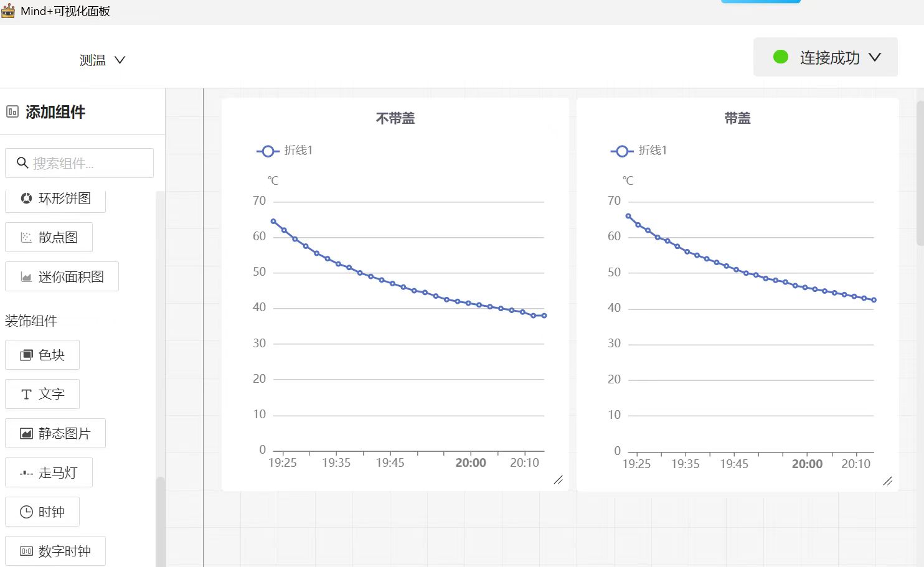Click the 迷你面积图 area chart icon
Image resolution: width=924 pixels, height=567 pixels.
pyautogui.click(x=26, y=277)
